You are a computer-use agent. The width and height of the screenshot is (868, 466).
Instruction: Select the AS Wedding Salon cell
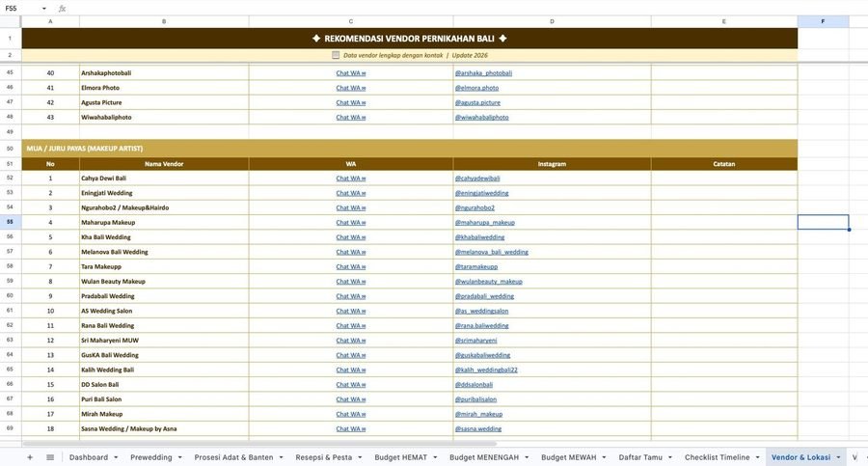164,311
